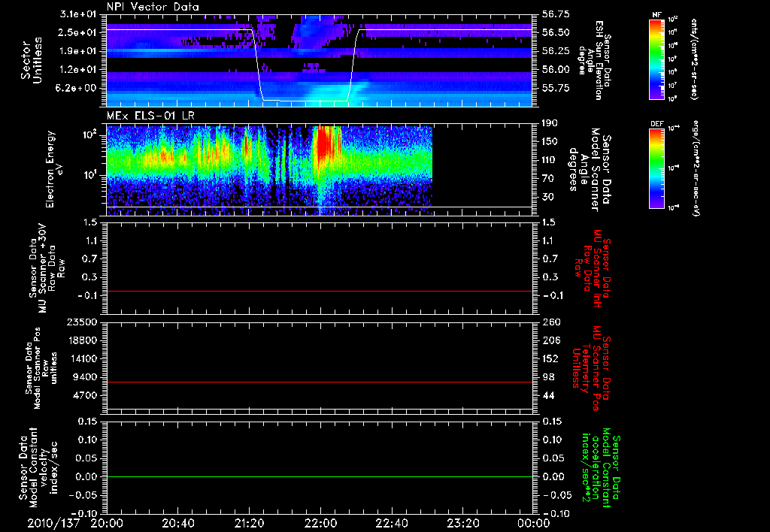Click the Model Scanner Pos Raw axis label
Image resolution: width=770 pixels, height=532 pixels.
pos(41,368)
